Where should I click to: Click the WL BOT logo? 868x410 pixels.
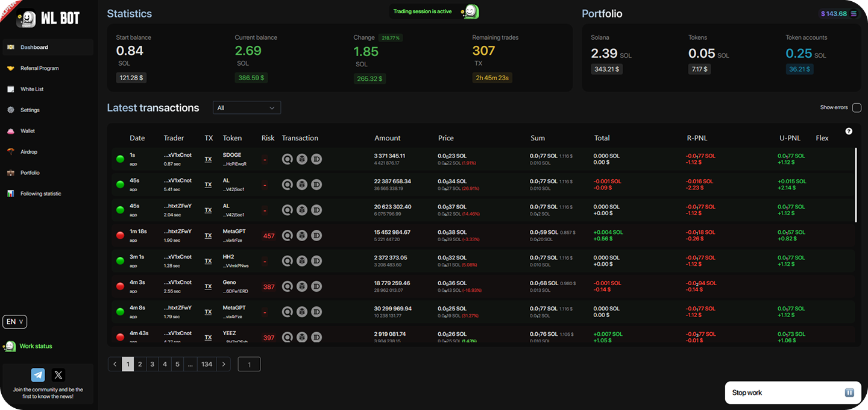[48, 19]
